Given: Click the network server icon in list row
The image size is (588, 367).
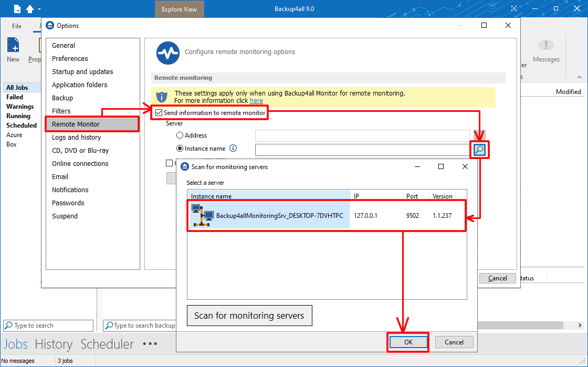Looking at the screenshot, I should (x=202, y=215).
